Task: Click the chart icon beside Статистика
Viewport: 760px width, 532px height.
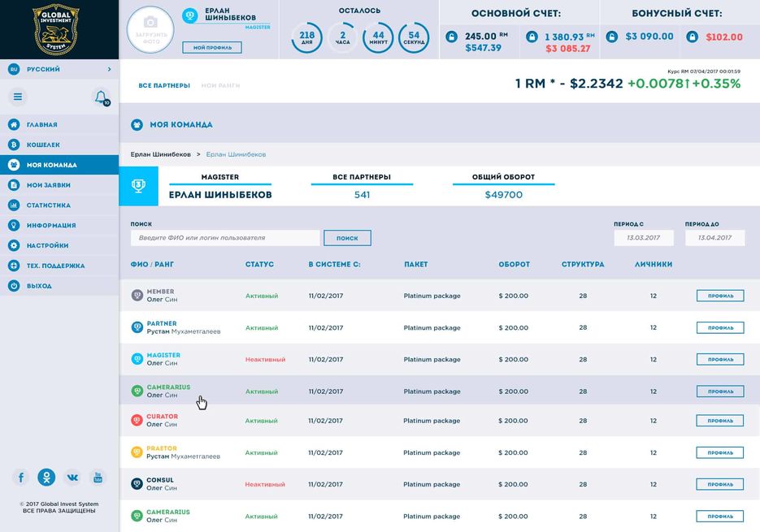Action: click(14, 205)
